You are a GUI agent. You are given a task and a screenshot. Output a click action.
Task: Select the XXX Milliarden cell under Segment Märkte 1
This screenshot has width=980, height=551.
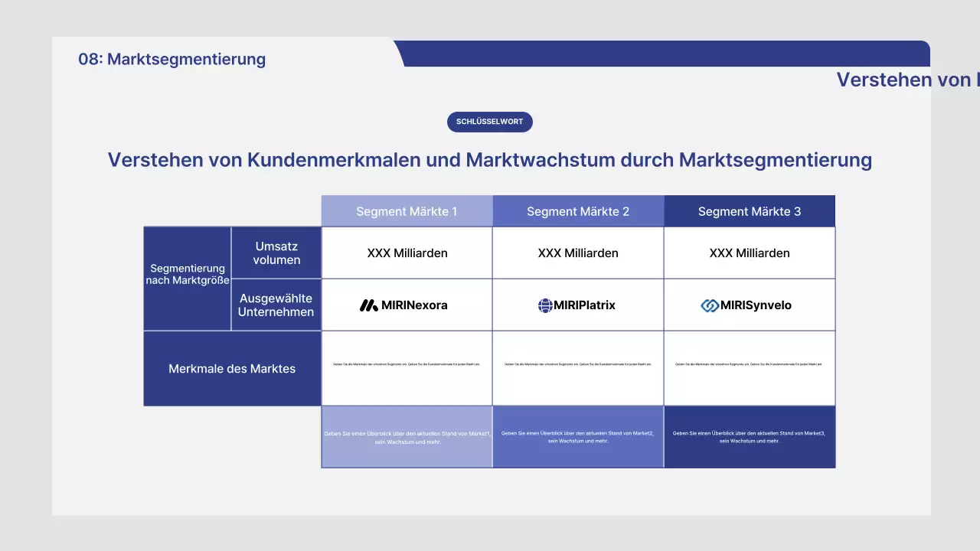click(407, 253)
